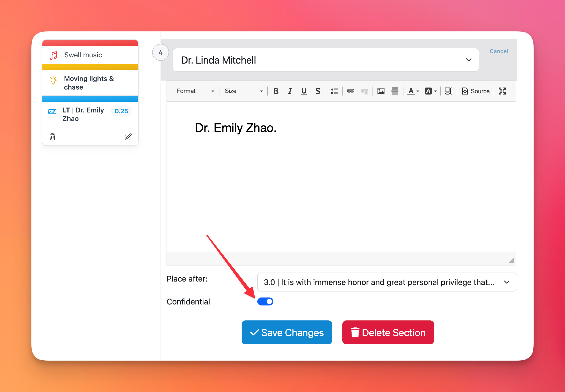The image size is (565, 392).
Task: Expand the Format dropdown
Action: [x=195, y=91]
